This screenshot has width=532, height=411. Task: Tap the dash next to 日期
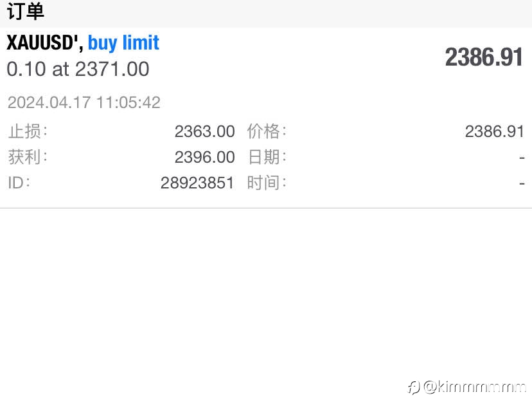pyautogui.click(x=522, y=158)
